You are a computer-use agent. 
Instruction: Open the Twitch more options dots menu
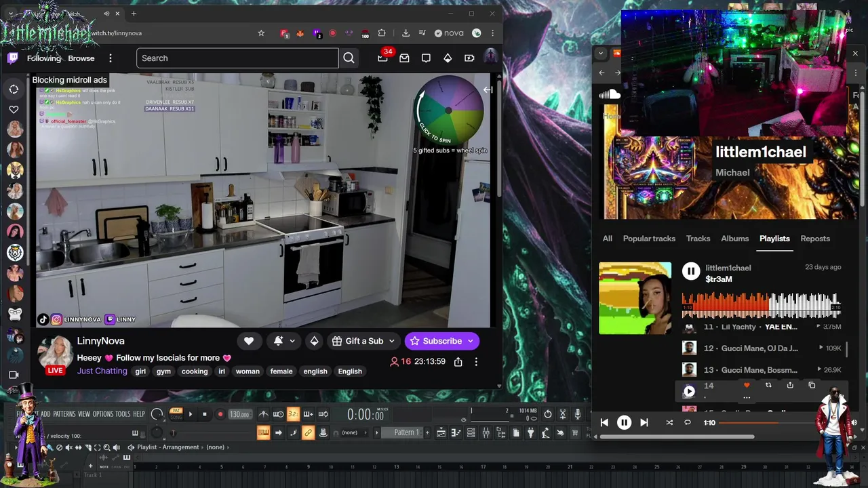point(111,58)
